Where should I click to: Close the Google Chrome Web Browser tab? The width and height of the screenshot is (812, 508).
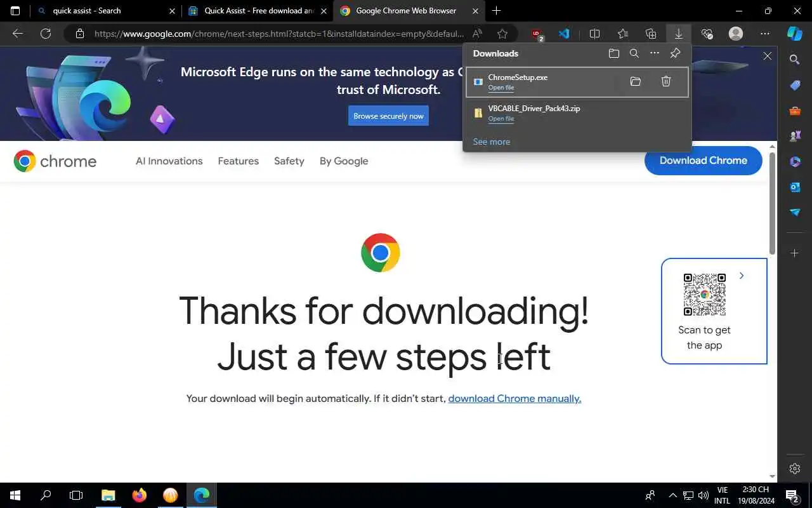point(476,11)
